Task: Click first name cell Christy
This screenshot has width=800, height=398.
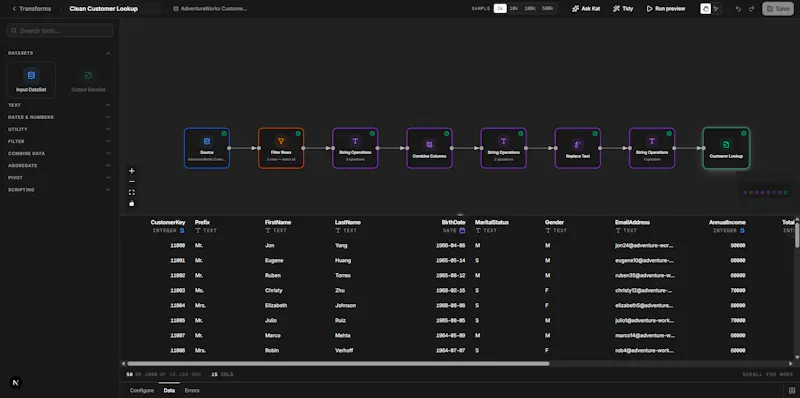Action: click(274, 290)
